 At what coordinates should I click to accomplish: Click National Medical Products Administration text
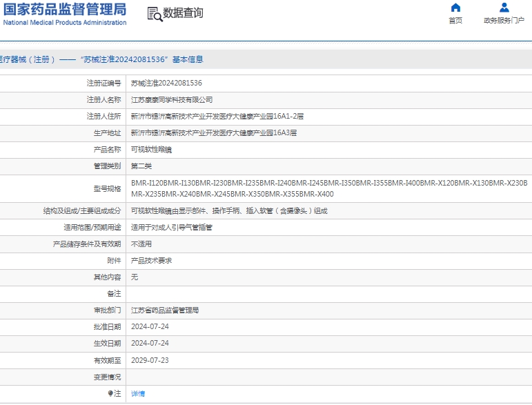coord(65,23)
